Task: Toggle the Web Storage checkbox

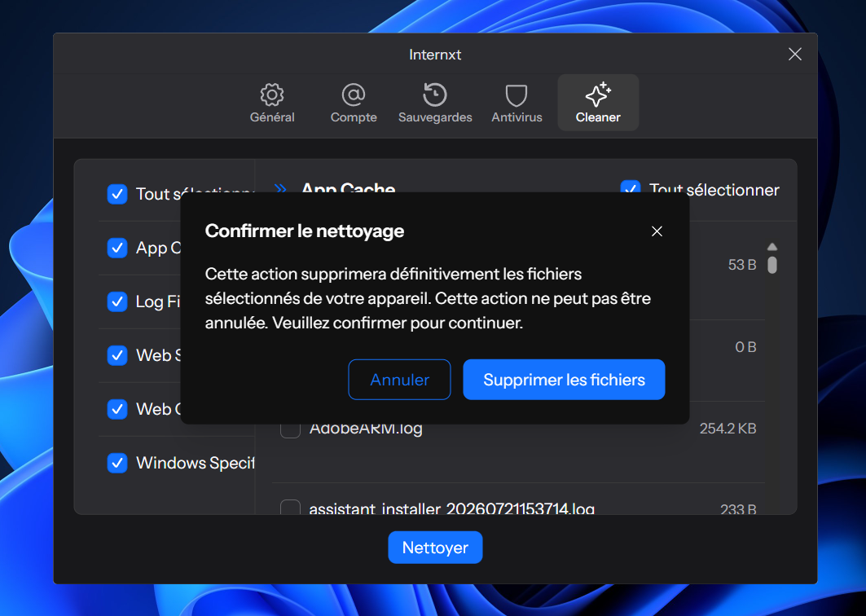Action: (x=117, y=355)
